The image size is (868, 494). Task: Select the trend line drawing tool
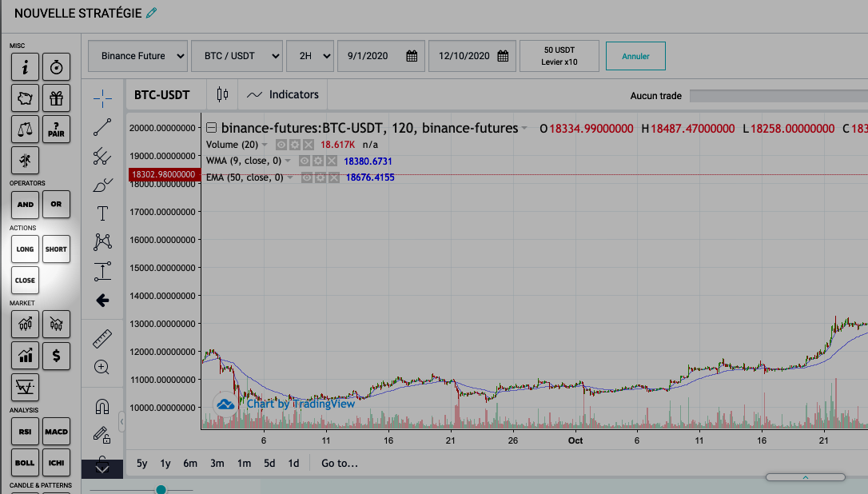(x=102, y=127)
